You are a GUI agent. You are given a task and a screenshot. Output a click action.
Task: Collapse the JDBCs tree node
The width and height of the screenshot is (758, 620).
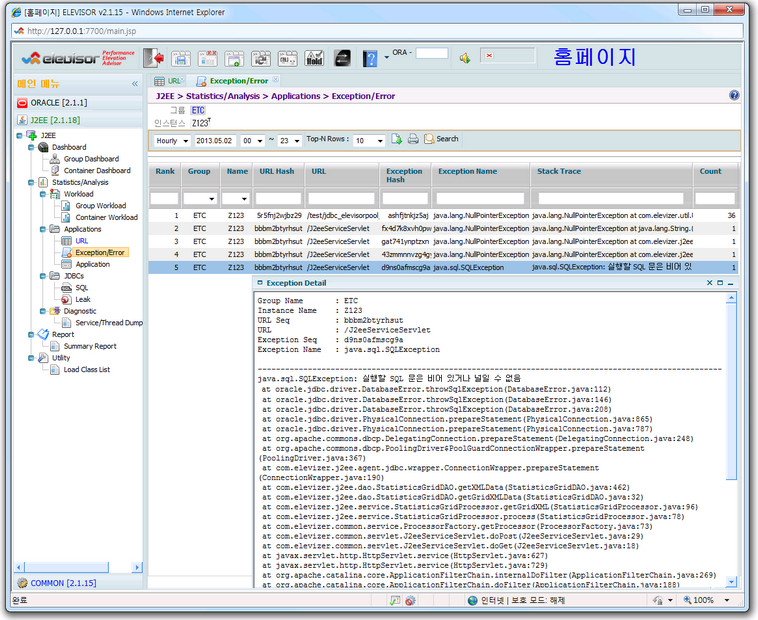(43, 276)
